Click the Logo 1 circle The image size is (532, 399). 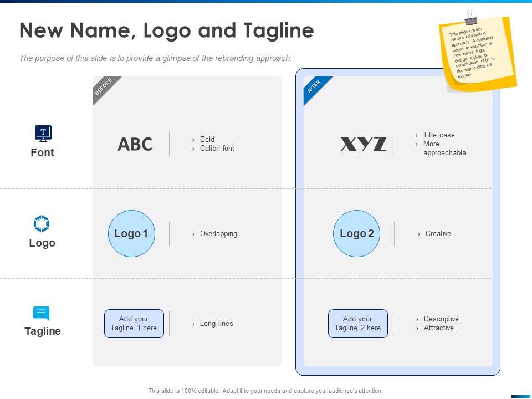(132, 233)
